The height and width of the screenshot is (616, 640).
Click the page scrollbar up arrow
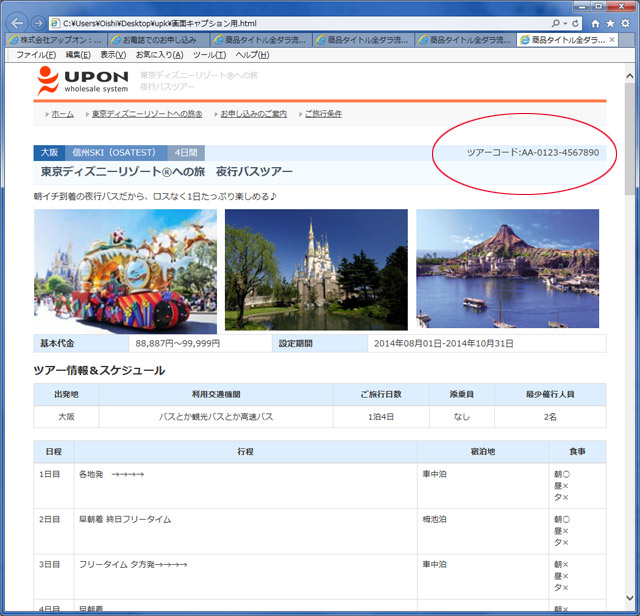629,76
